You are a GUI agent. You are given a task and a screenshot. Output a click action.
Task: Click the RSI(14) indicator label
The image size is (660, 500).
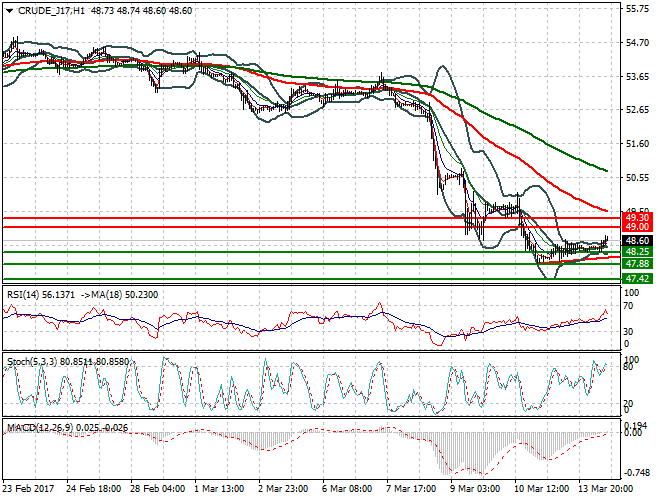(25, 294)
